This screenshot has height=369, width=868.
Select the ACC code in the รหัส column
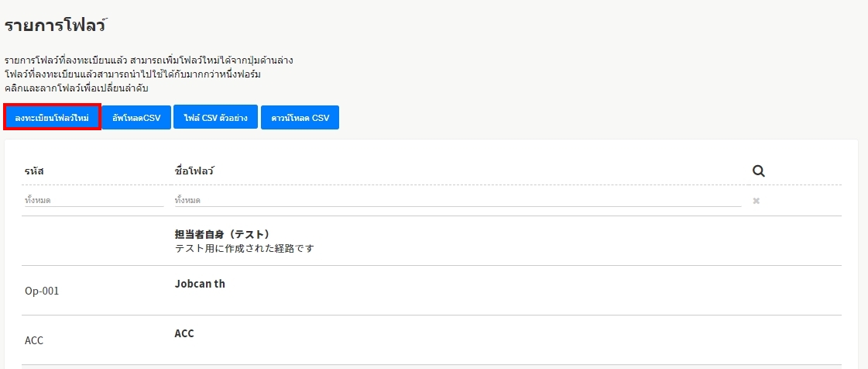tap(34, 340)
